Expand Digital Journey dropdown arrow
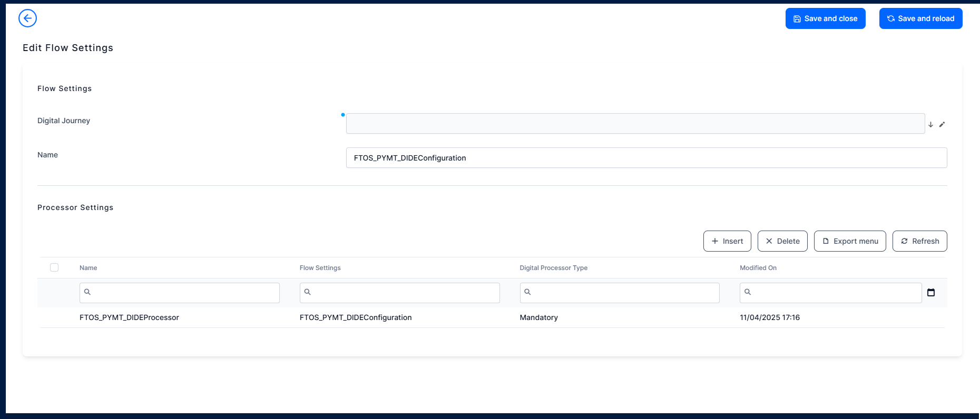Viewport: 980px width, 419px height. (x=930, y=125)
